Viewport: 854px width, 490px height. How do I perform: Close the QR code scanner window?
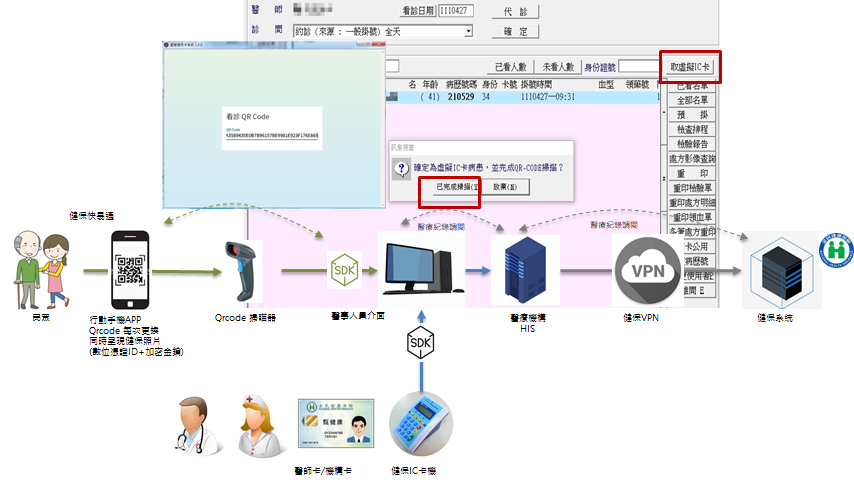(380, 45)
